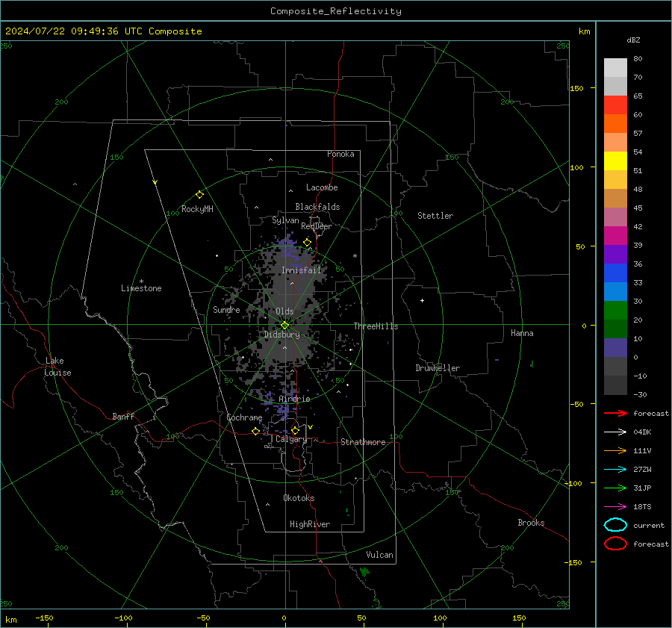Click the asterisk marker above Limestone

(x=141, y=282)
